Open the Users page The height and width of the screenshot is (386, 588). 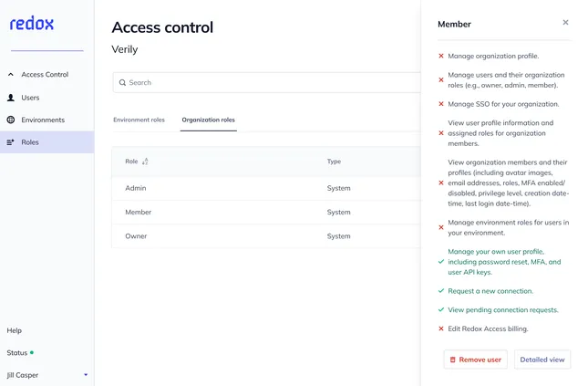tap(30, 98)
